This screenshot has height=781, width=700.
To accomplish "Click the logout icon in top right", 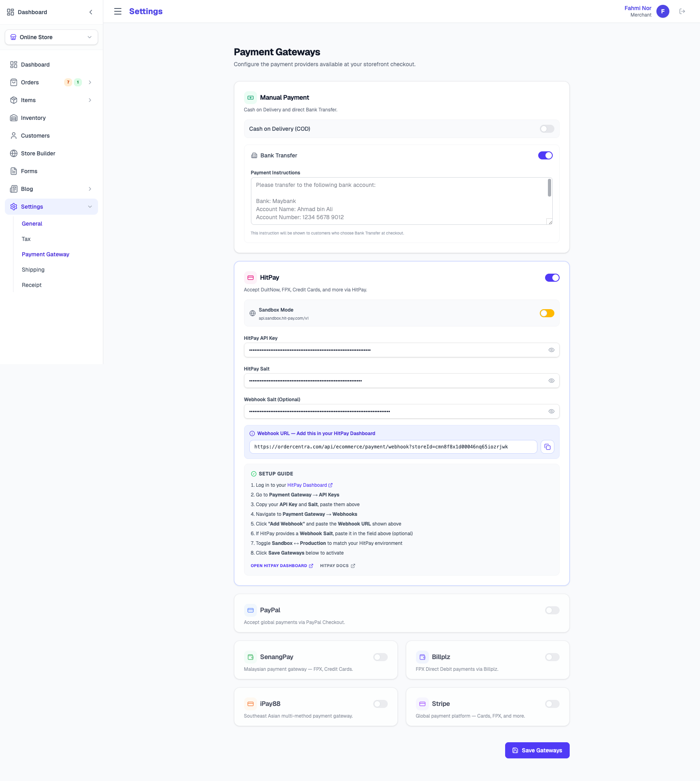I will click(x=682, y=11).
